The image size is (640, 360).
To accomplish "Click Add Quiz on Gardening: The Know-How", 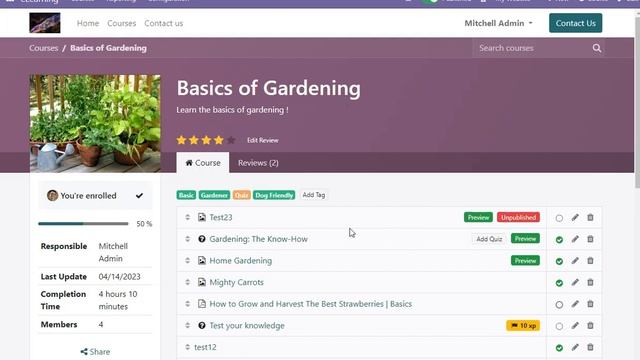I will pos(489,239).
